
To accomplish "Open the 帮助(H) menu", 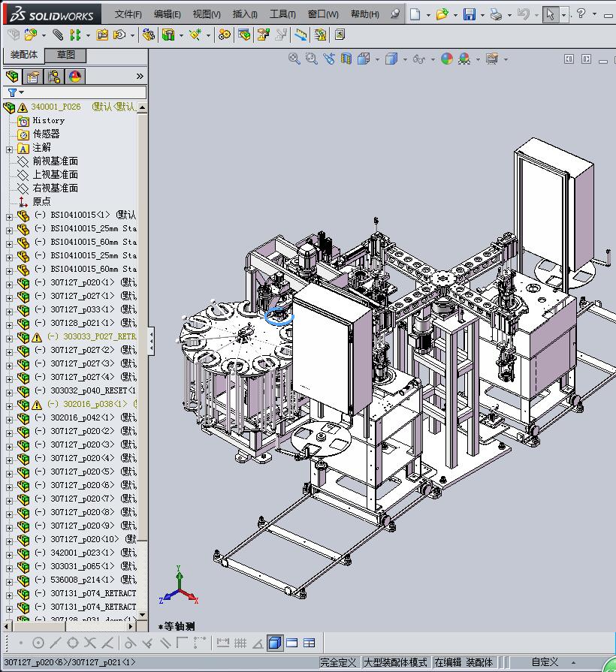I will [365, 14].
